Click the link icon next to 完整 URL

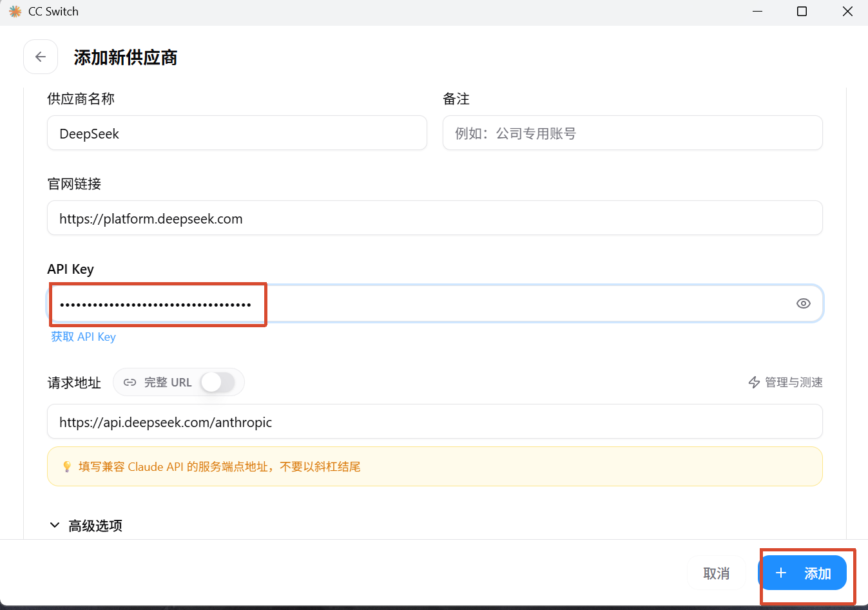point(130,382)
